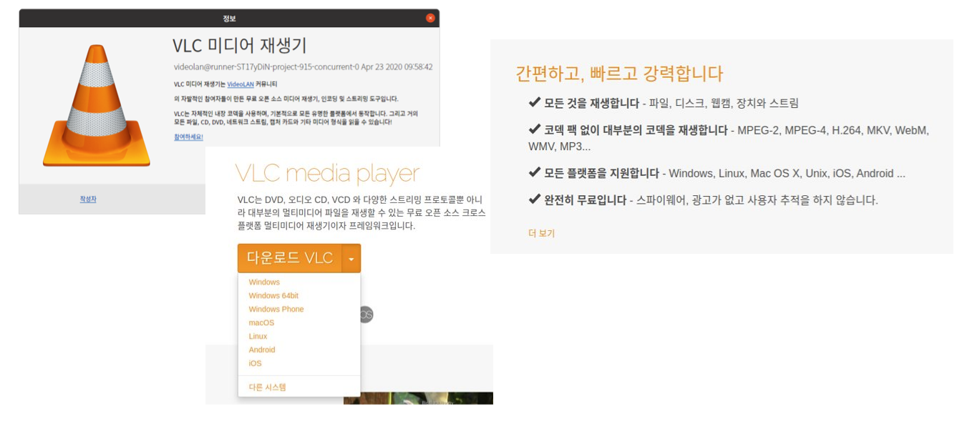The image size is (980, 424).
Task: Click the checkmark beside 모든 플랫폼을 지원합니다
Action: pyautogui.click(x=534, y=172)
